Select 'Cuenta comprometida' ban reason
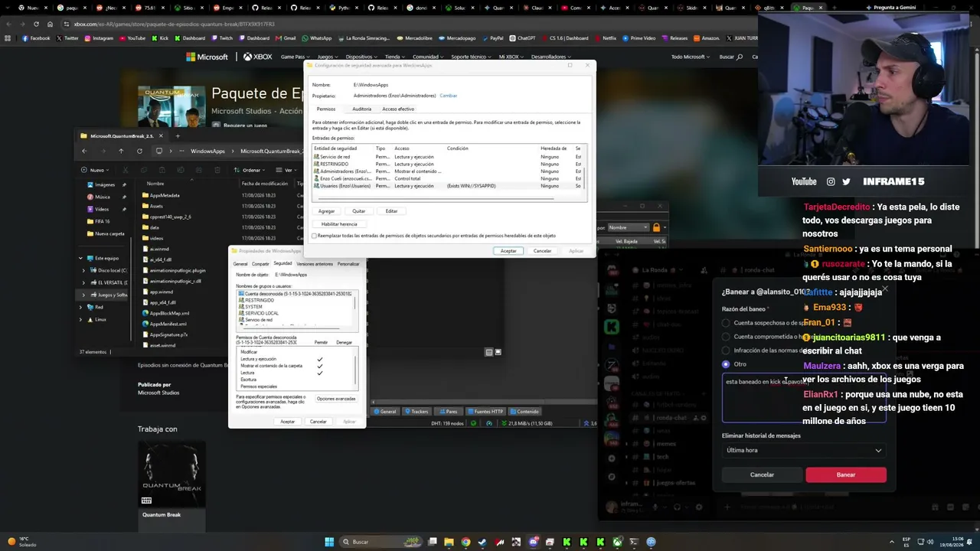 click(727, 337)
